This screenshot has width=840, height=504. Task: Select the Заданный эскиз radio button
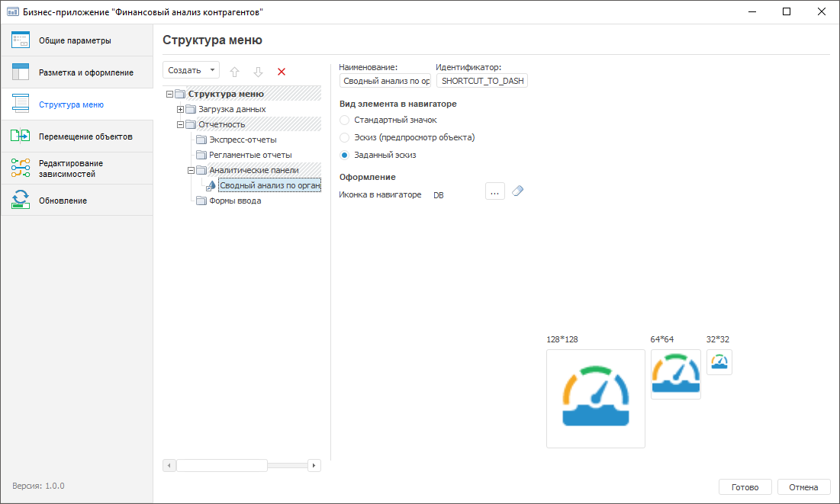tap(344, 156)
